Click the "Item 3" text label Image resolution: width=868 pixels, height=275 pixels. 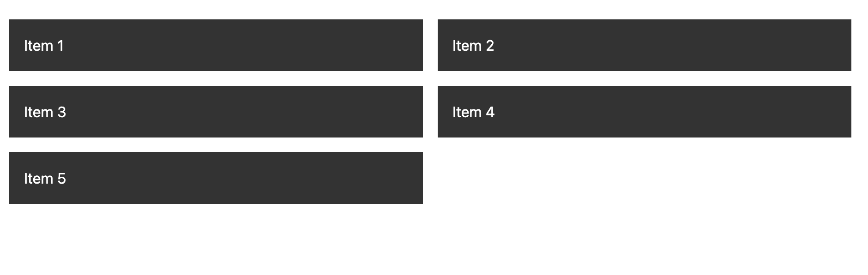coord(45,112)
